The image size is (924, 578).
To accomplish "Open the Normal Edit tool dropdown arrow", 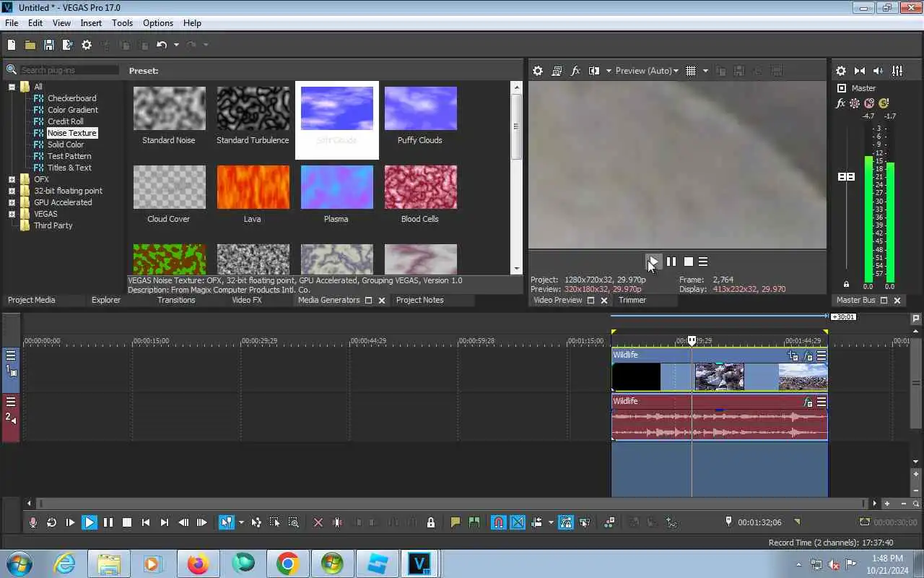I will (240, 522).
